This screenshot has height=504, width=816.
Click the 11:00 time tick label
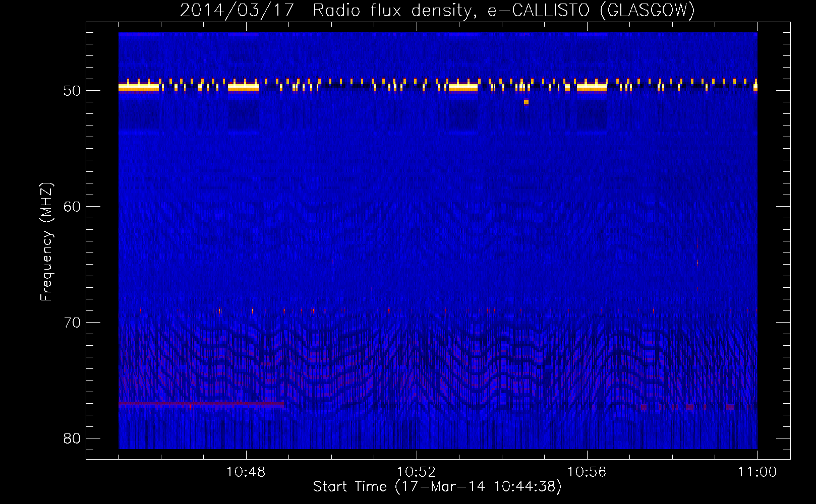click(757, 472)
